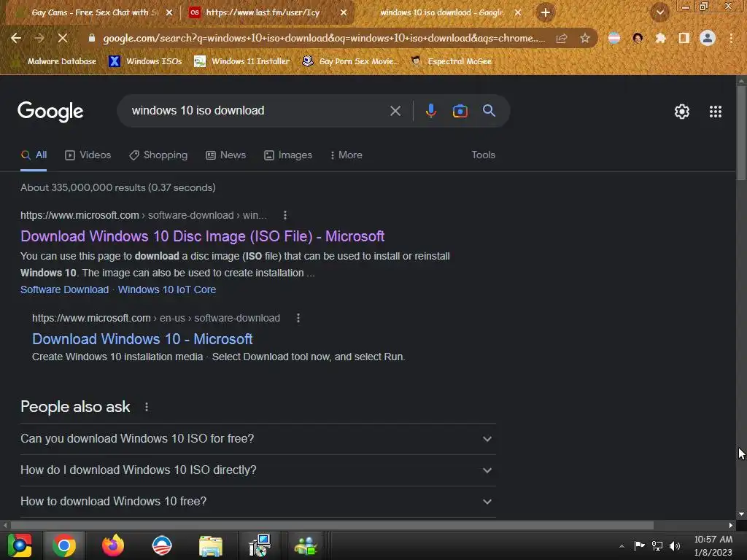The height and width of the screenshot is (560, 747).
Task: Click the horizontal scrollbar right arrow
Action: (730, 525)
